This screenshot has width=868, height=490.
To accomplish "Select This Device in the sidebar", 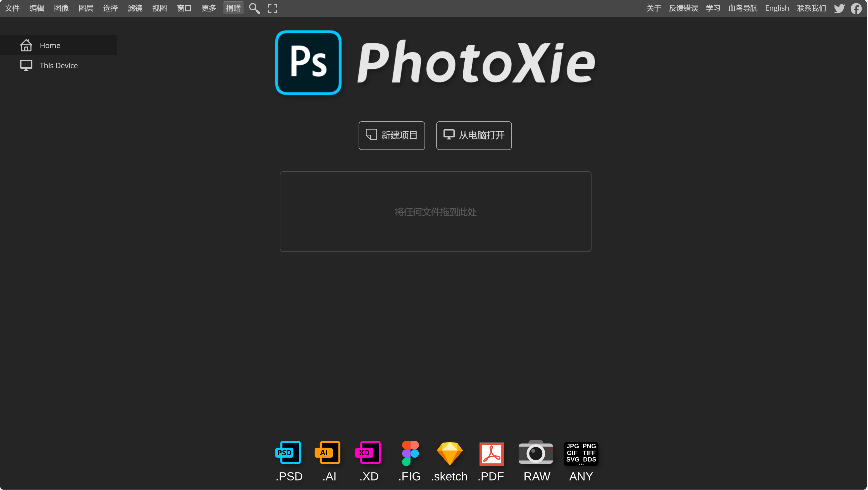I will [59, 65].
